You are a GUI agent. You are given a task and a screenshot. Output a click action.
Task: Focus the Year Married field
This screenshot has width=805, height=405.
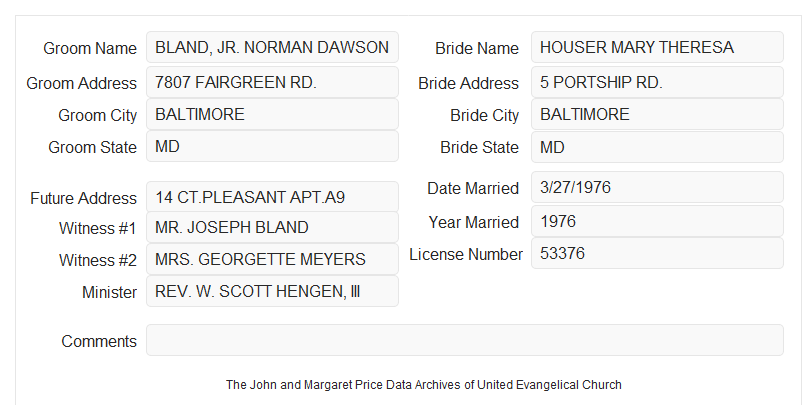pos(657,221)
